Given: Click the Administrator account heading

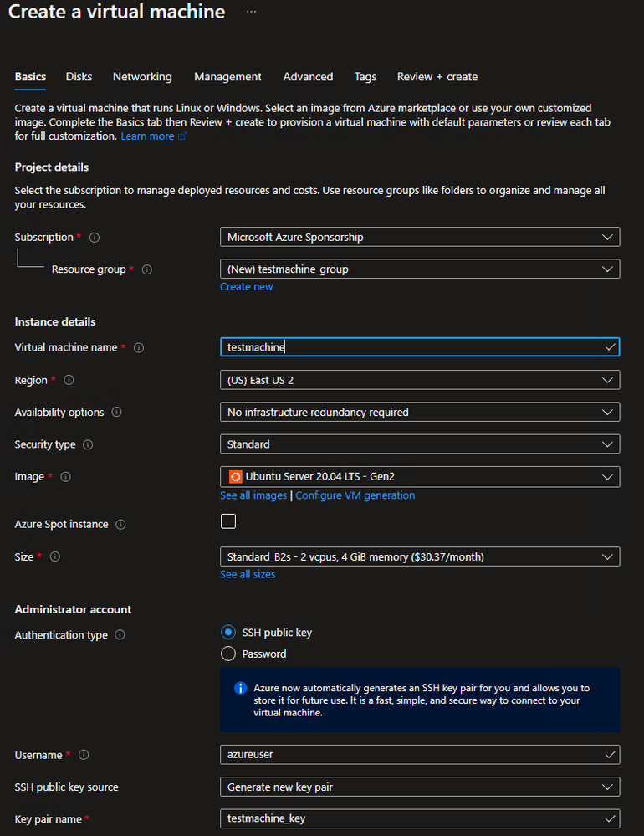Looking at the screenshot, I should coord(73,609).
